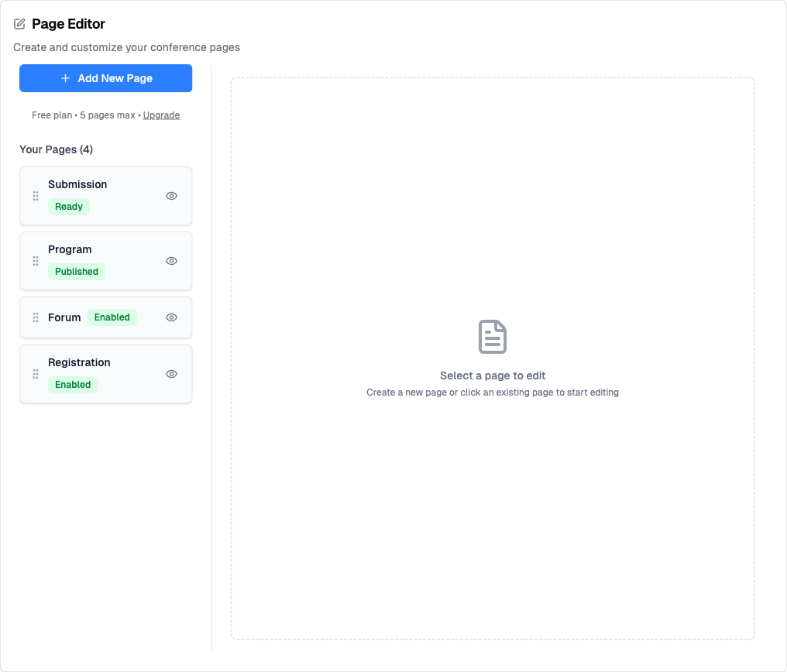Click the document icon in empty editor
The height and width of the screenshot is (672, 787).
[493, 337]
